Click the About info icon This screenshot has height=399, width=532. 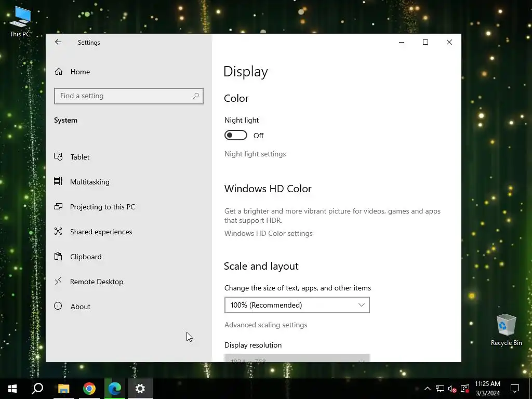58,306
